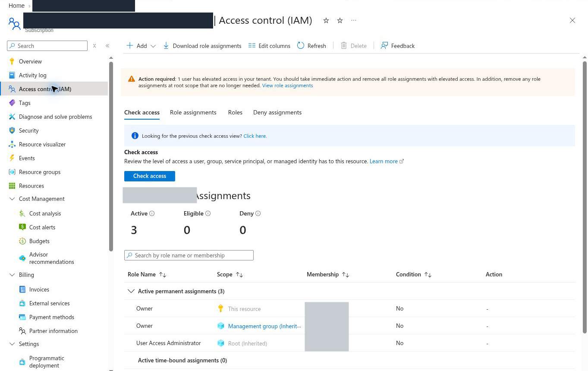Open the Activity log page
Image resolution: width=588 pixels, height=371 pixels.
tap(32, 75)
